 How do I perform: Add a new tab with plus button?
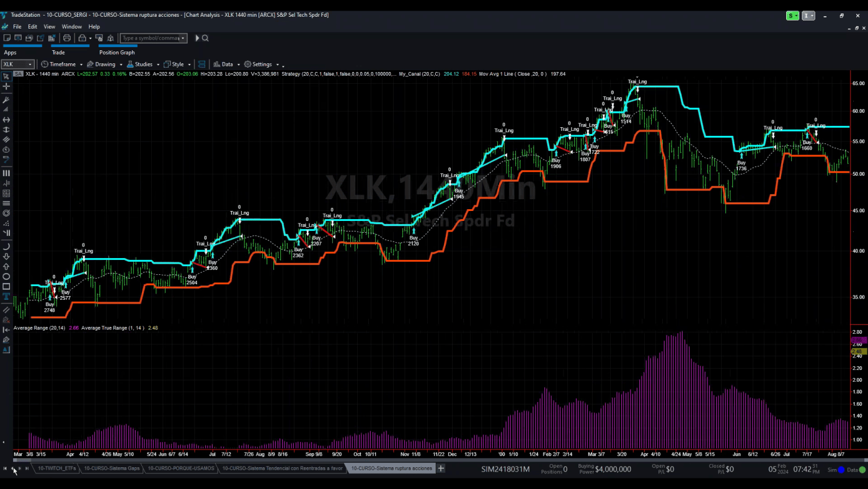tap(441, 469)
